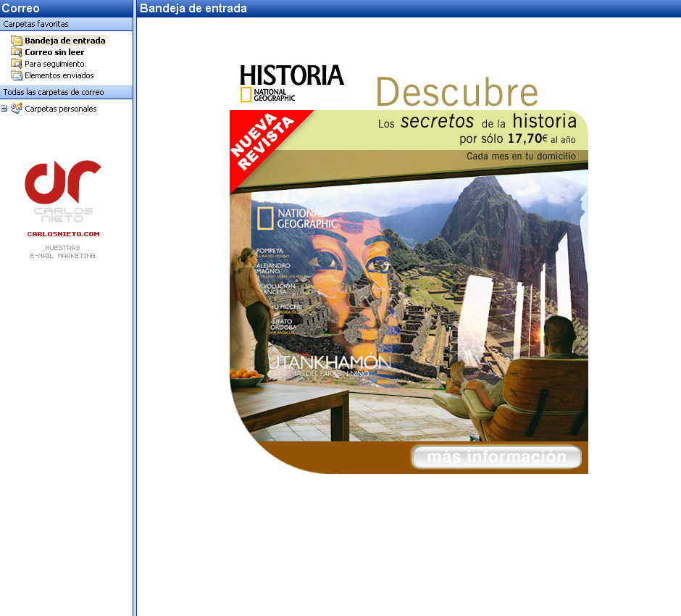Click the Cada mes en tu domicilio text

pos(521,157)
